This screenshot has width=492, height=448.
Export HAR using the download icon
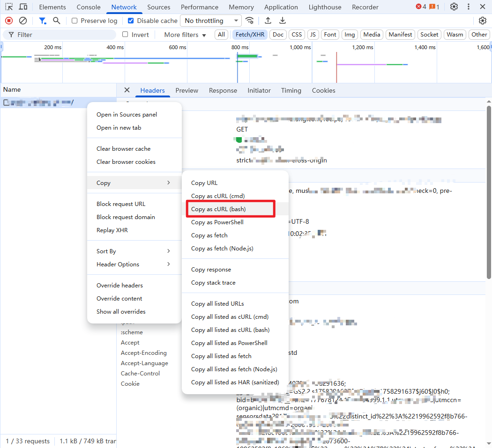pyautogui.click(x=282, y=21)
